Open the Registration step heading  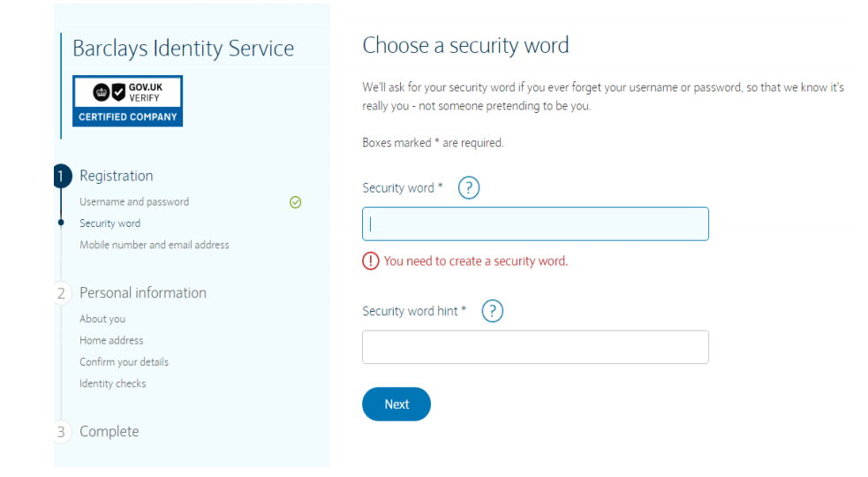(x=117, y=176)
